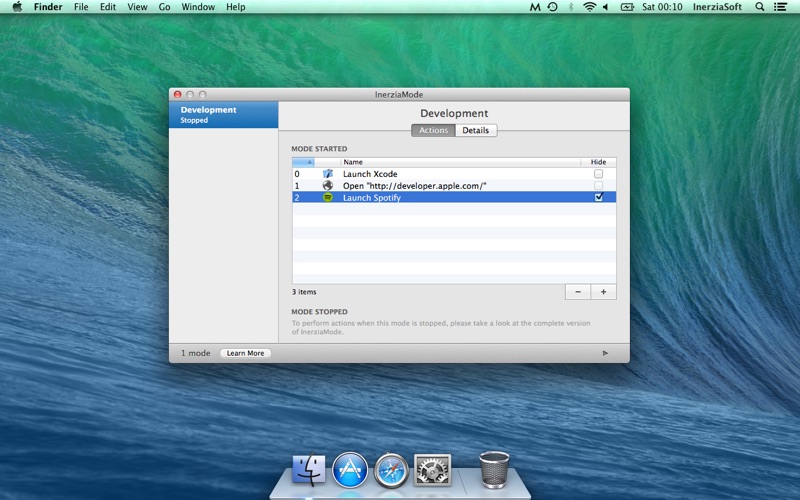Select the Launch Spotify row
Image resolution: width=800 pixels, height=500 pixels.
(454, 197)
